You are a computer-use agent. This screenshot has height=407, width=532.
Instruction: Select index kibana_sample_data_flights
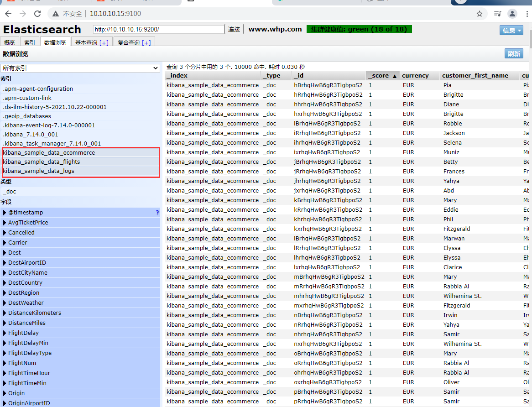pyautogui.click(x=80, y=162)
